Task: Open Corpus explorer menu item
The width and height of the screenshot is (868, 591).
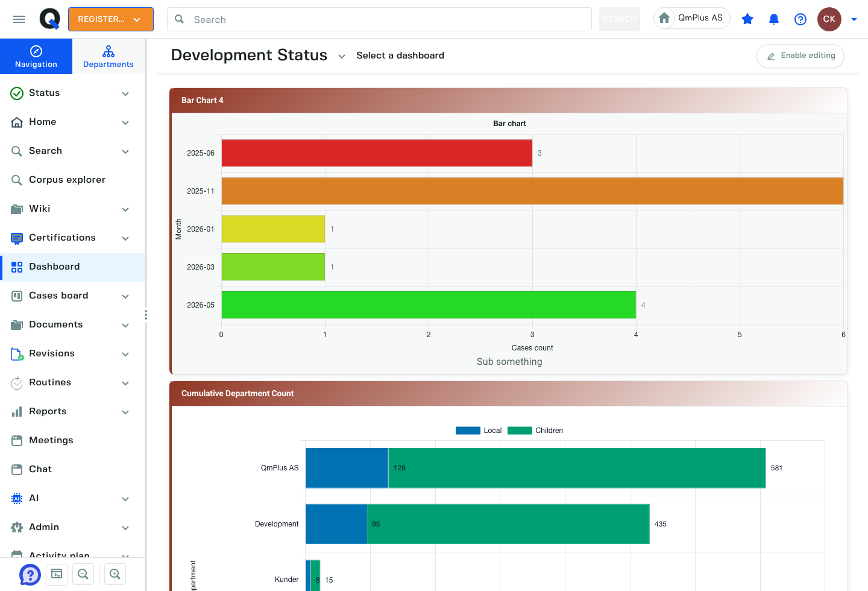Action: [x=72, y=180]
